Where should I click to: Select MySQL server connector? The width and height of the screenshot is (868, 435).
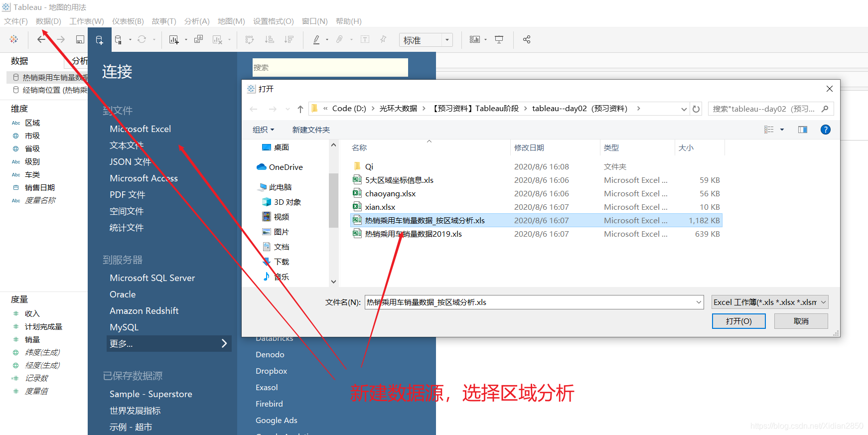[x=124, y=327]
